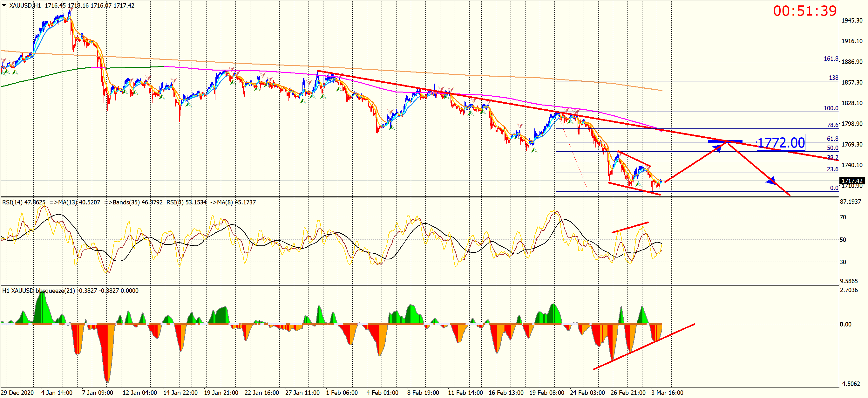Click the triangle dropdown beside XAUUSD,H1
868x398 pixels.
[x=4, y=5]
